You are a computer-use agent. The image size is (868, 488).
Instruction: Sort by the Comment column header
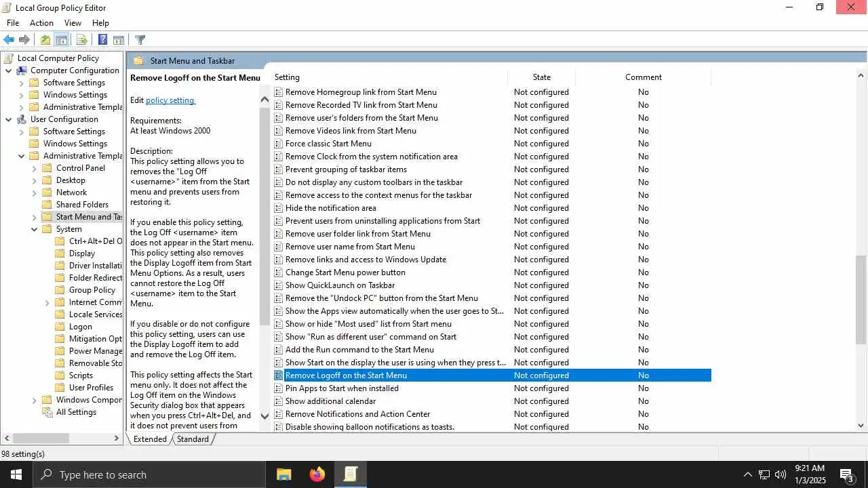644,77
